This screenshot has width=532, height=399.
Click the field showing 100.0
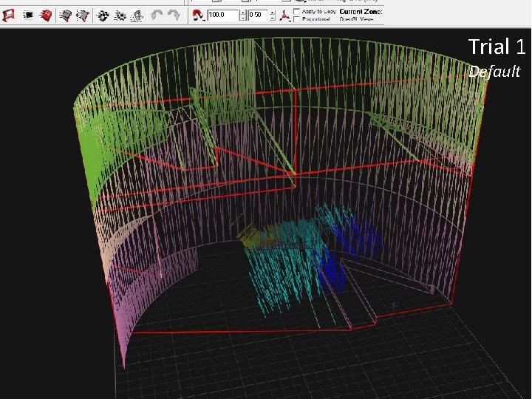[x=222, y=15]
